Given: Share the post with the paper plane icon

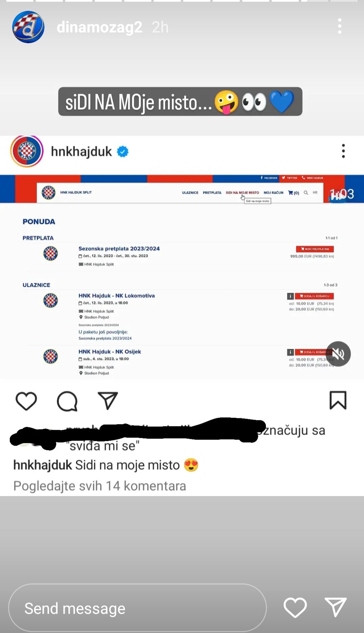Looking at the screenshot, I should tap(108, 401).
